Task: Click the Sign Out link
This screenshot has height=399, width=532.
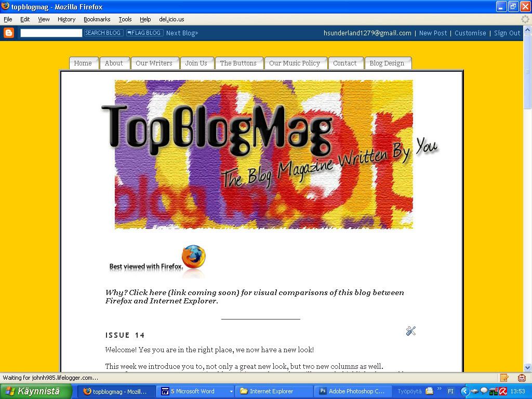Action: (x=507, y=33)
